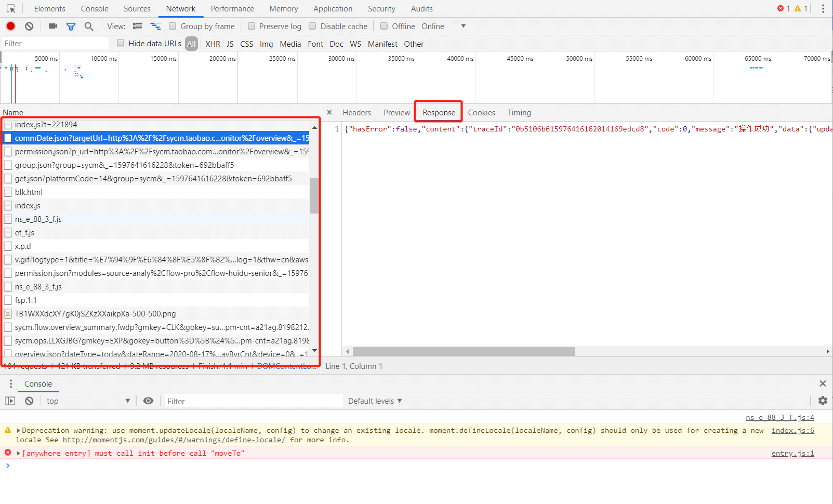Open the Online throttling dropdown
The height and width of the screenshot is (504, 833).
coord(443,26)
